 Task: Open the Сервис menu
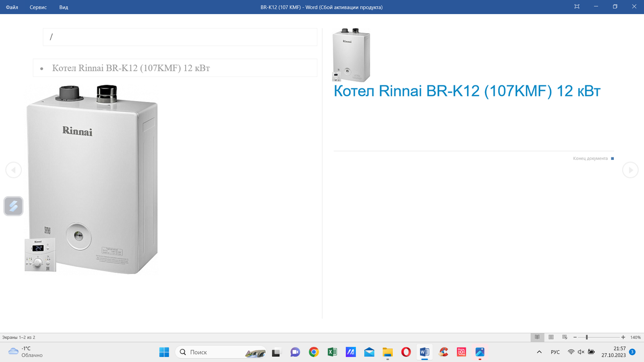tap(38, 7)
